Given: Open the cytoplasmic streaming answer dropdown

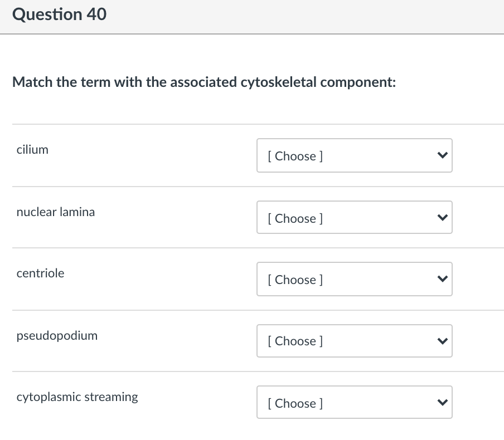Looking at the screenshot, I should coord(354,403).
